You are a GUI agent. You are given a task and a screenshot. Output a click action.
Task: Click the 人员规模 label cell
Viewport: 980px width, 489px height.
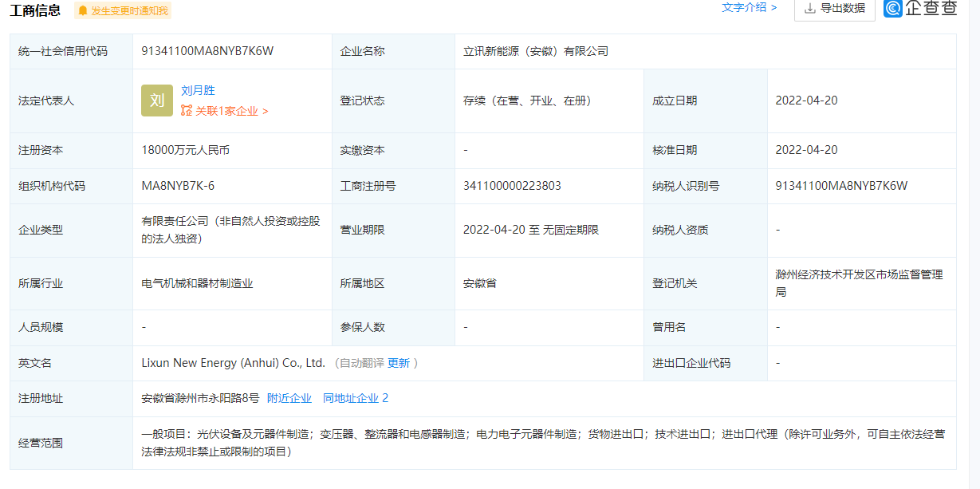click(71, 327)
